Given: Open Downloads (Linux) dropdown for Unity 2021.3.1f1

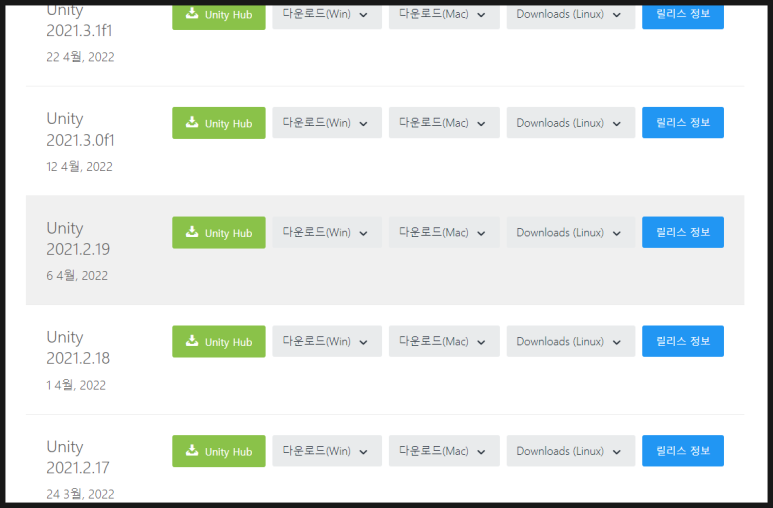Looking at the screenshot, I should pyautogui.click(x=571, y=17).
